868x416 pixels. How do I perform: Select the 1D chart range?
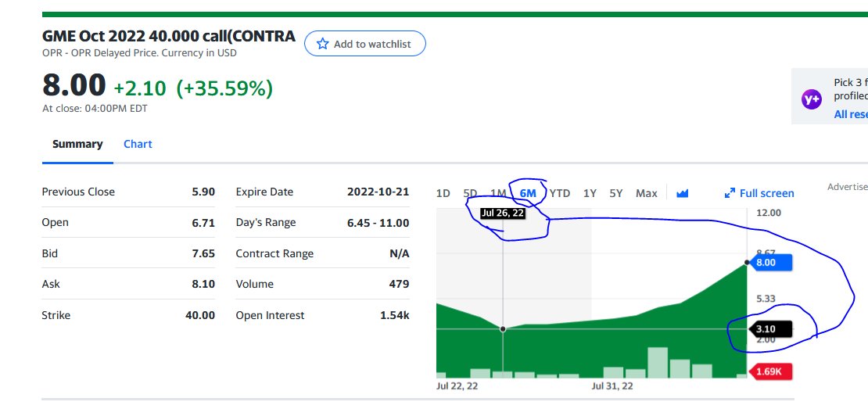[443, 193]
